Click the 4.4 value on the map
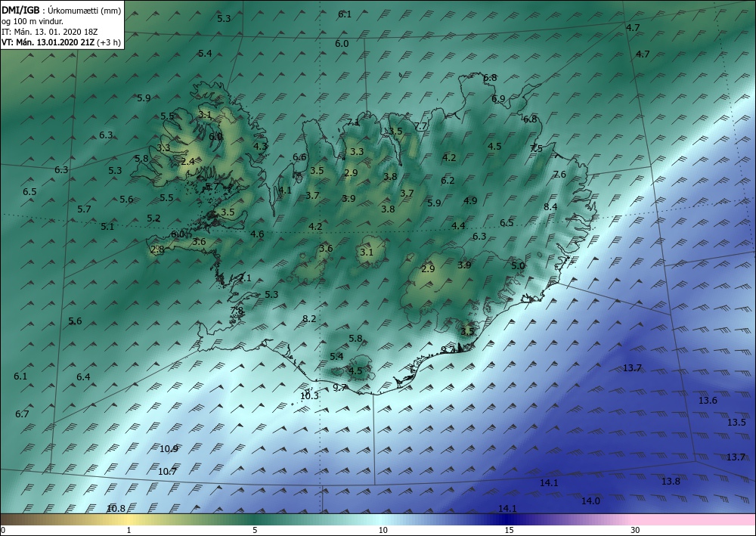The image size is (756, 536). tap(458, 225)
